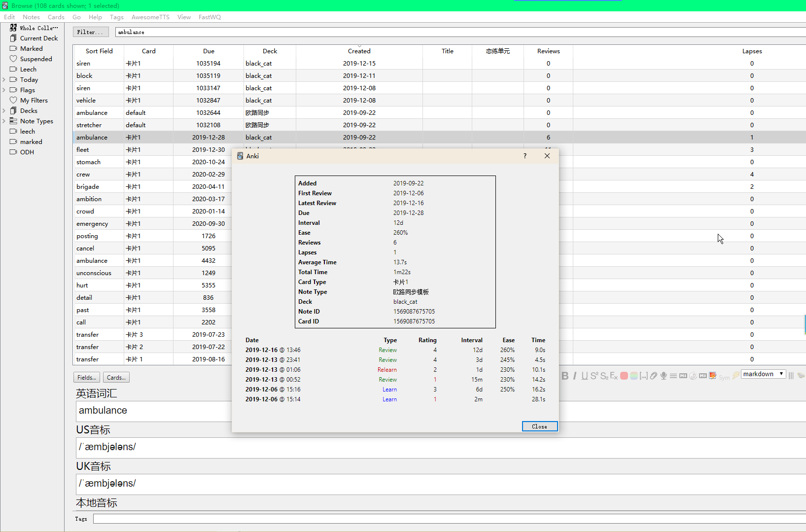Click the Bold formatting icon

(565, 376)
